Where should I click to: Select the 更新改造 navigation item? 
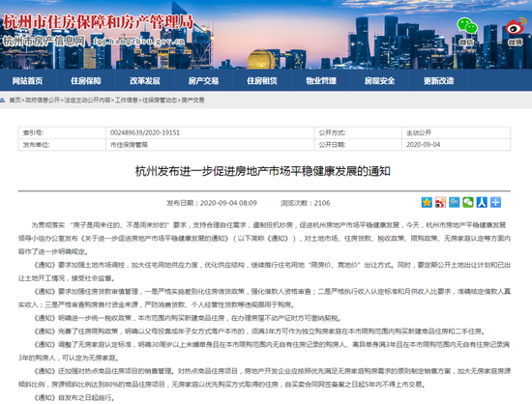438,80
